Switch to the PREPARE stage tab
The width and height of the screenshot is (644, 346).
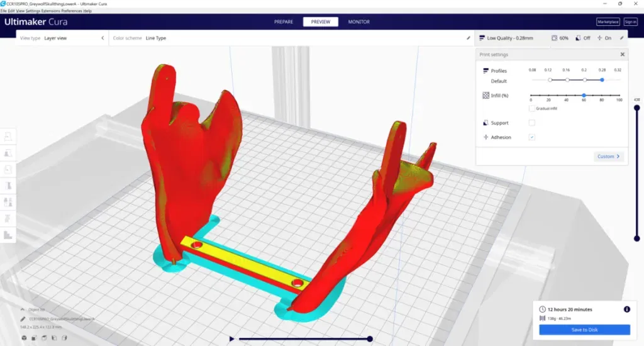tap(284, 22)
